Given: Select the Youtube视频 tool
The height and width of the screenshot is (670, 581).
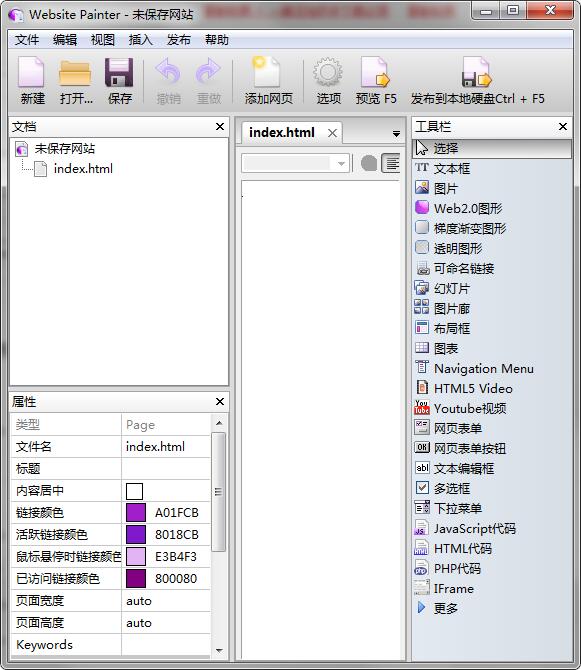Looking at the screenshot, I should tap(461, 408).
